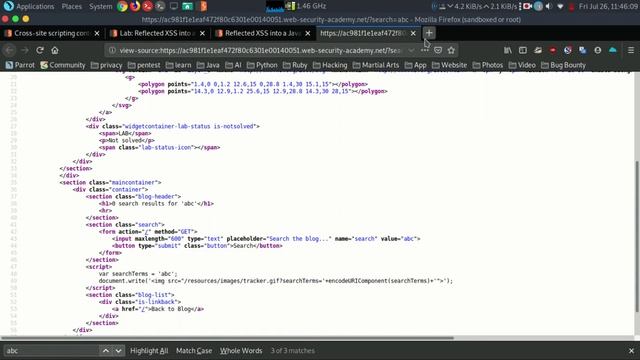Jump to previous find match

tap(105, 351)
